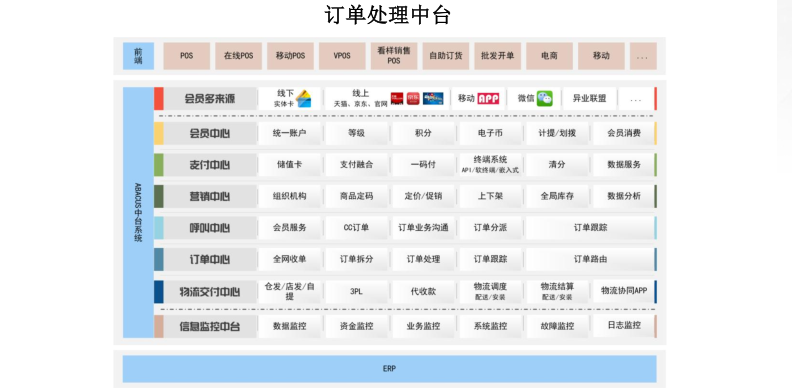Click the 定价/促销 cell
The image size is (792, 389).
point(423,196)
